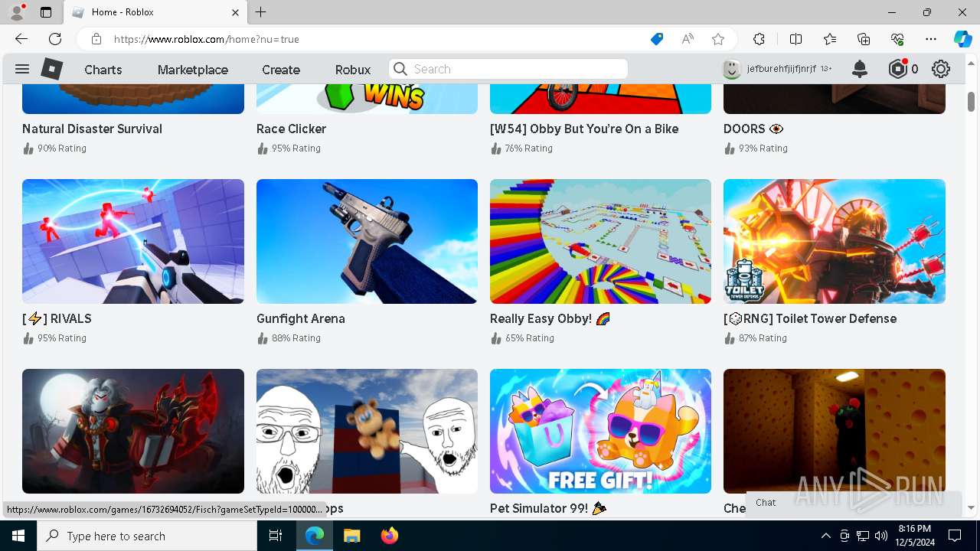980x551 pixels.
Task: View site information lock icon
Action: click(x=96, y=39)
